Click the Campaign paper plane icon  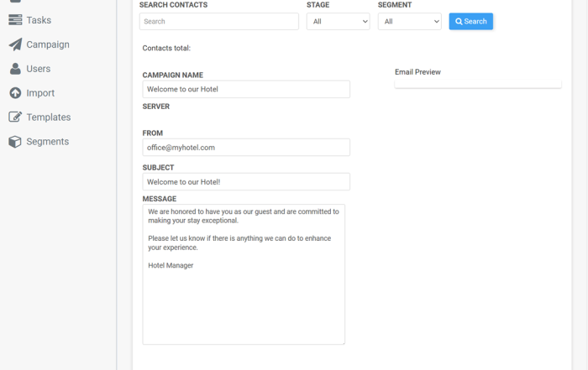[x=15, y=44]
